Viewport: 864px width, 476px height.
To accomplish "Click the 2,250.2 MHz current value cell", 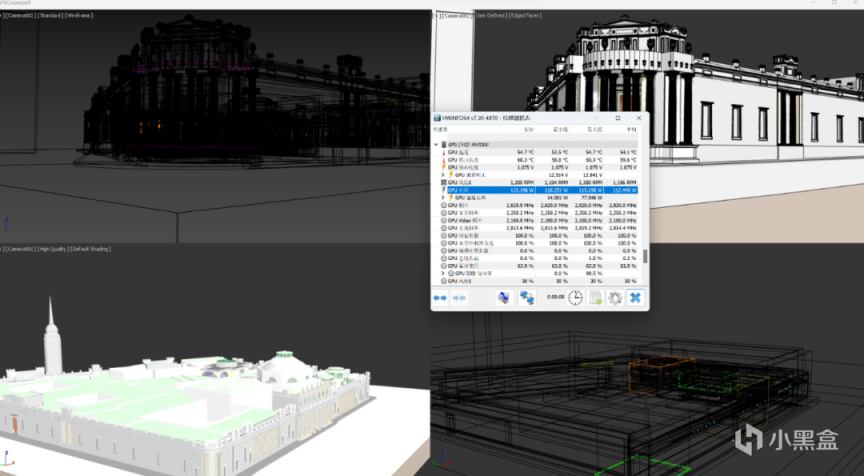I will click(x=521, y=212).
